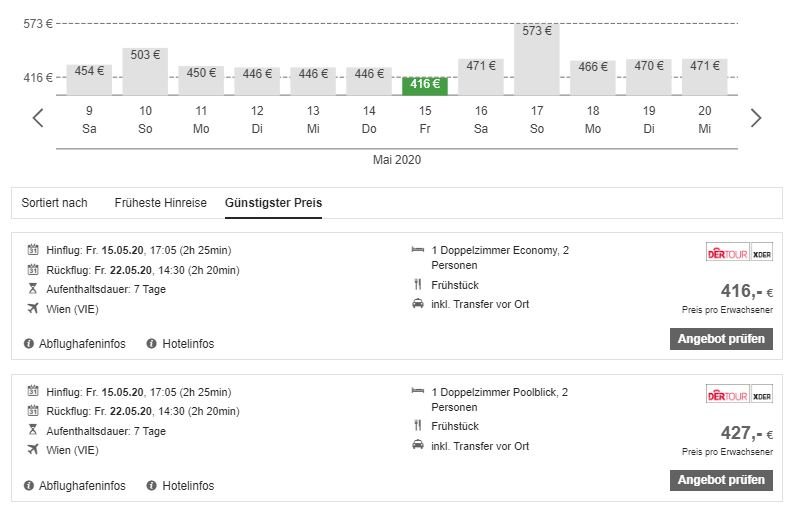This screenshot has height=509, width=793.
Task: Select Günstigster Preis sorting tab
Action: [273, 203]
